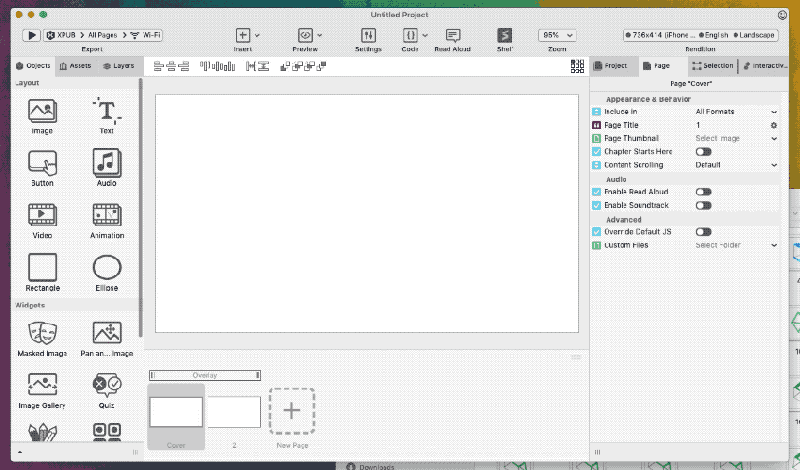Select the Text object tool
The image size is (800, 470).
tap(107, 116)
